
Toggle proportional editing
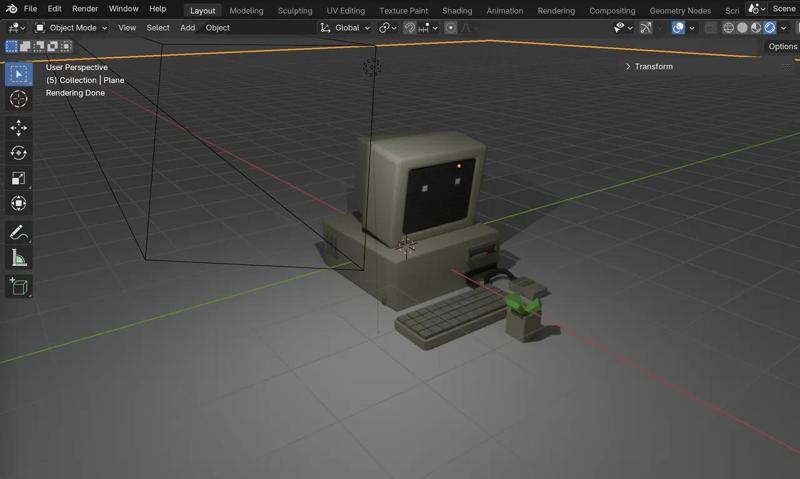[451, 28]
